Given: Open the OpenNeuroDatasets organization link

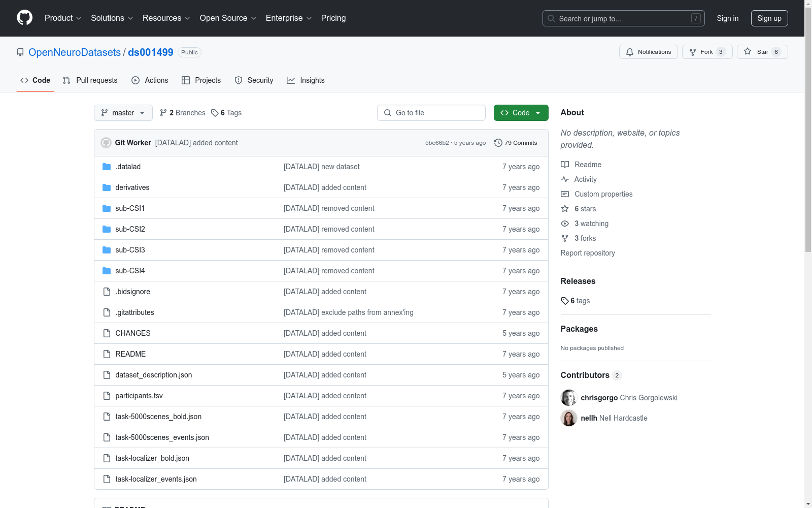Looking at the screenshot, I should point(75,52).
